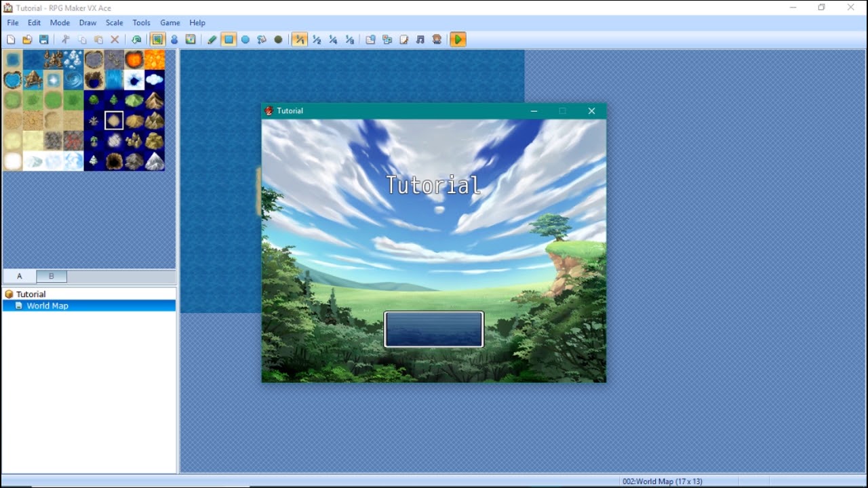Select the Flood Fill tool
868x488 pixels.
[x=262, y=40]
